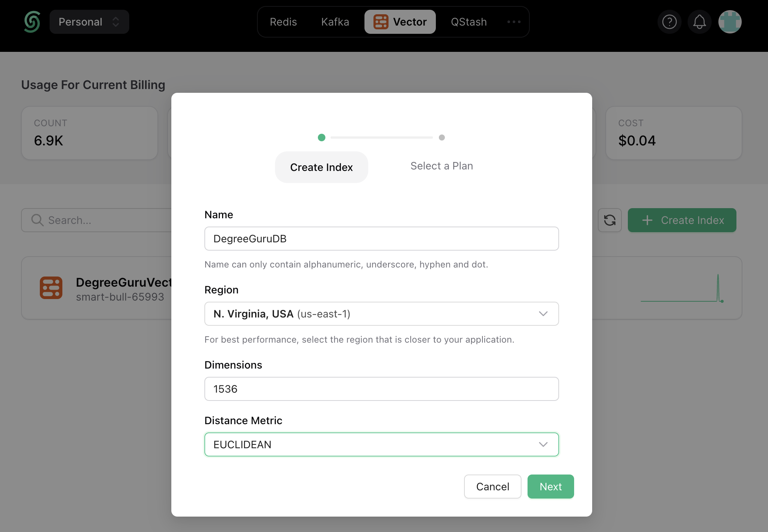
Task: Click the DegreeGuruVector index icon
Action: point(51,288)
